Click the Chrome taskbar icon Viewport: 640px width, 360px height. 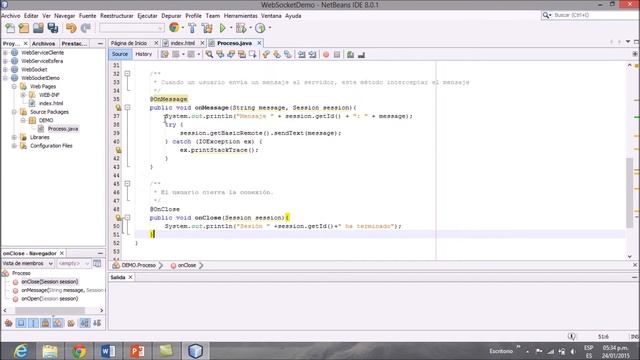(x=79, y=351)
